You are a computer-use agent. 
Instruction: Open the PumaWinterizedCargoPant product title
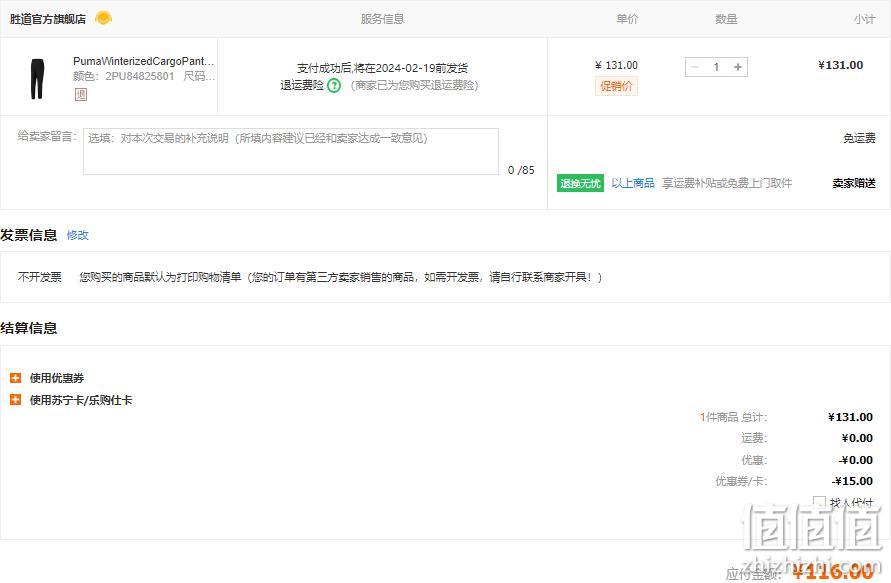tap(144, 61)
